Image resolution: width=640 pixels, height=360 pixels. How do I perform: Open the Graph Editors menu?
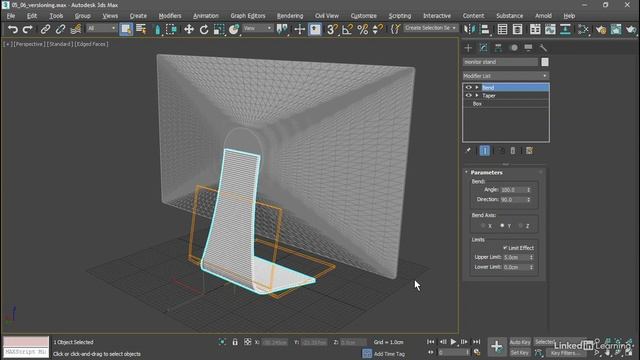[248, 16]
